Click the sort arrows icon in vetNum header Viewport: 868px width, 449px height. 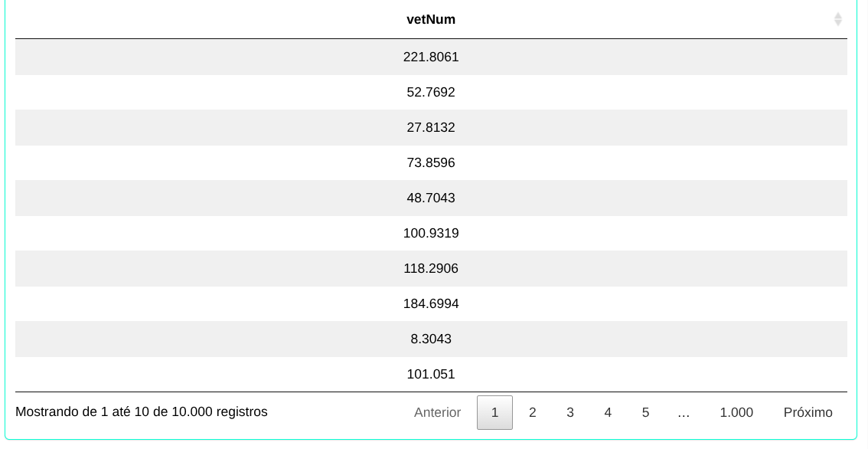tap(837, 19)
